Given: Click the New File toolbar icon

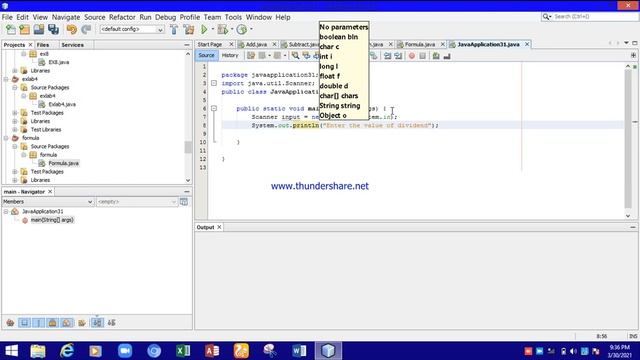Looking at the screenshot, I should click(11, 29).
